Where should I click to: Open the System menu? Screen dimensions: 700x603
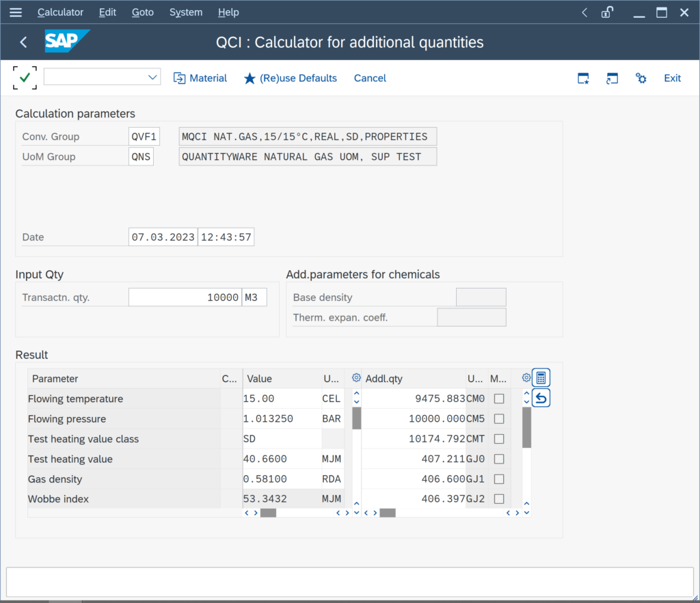pyautogui.click(x=186, y=12)
